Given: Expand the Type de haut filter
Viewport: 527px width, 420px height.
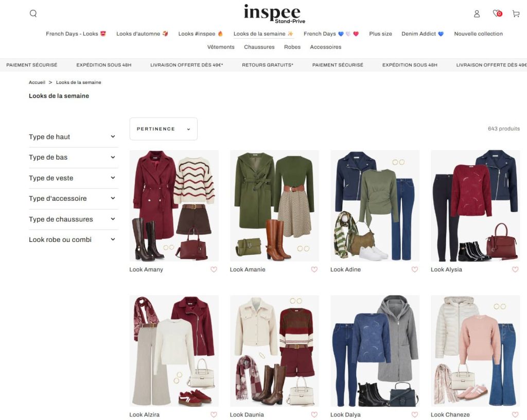Looking at the screenshot, I should click(x=73, y=137).
